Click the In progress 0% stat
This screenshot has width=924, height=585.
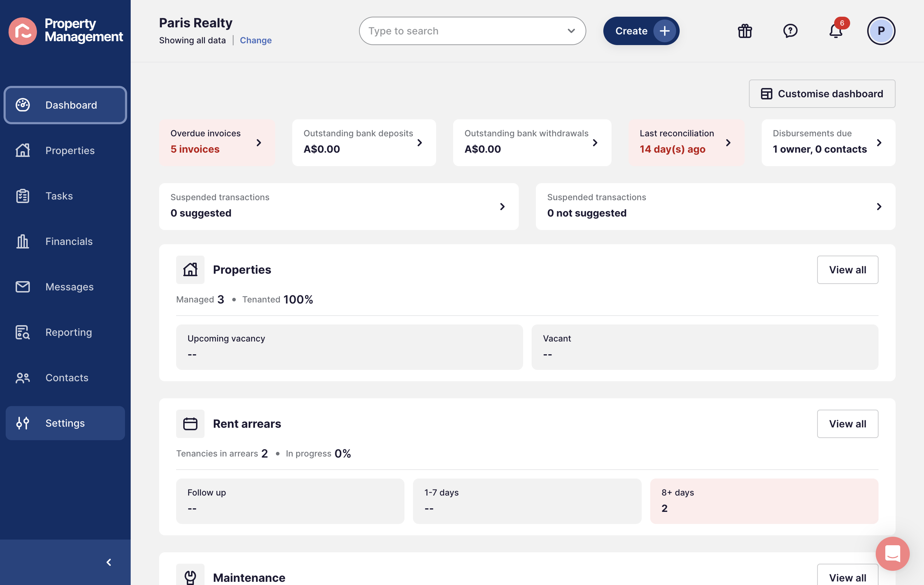[x=318, y=453]
